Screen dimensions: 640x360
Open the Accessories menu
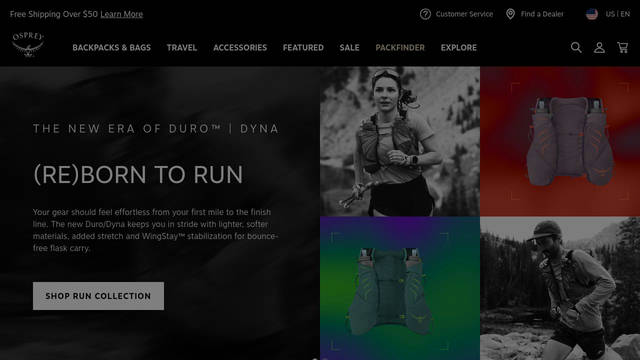240,48
